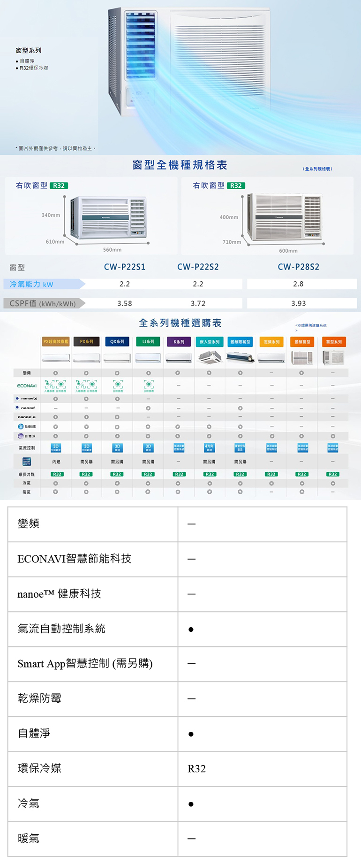
Task: Open the 空調選購建議系統 link
Action: coord(311,325)
